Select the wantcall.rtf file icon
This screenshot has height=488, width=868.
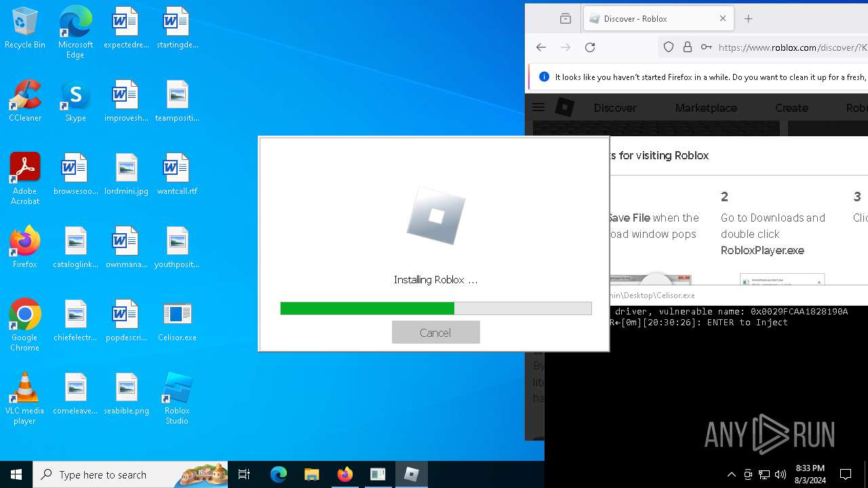coord(177,174)
